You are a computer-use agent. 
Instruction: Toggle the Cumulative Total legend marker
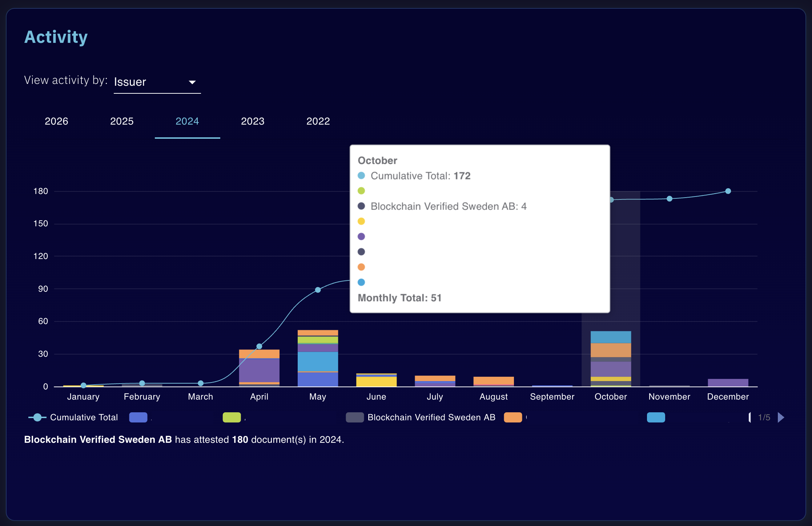point(37,417)
